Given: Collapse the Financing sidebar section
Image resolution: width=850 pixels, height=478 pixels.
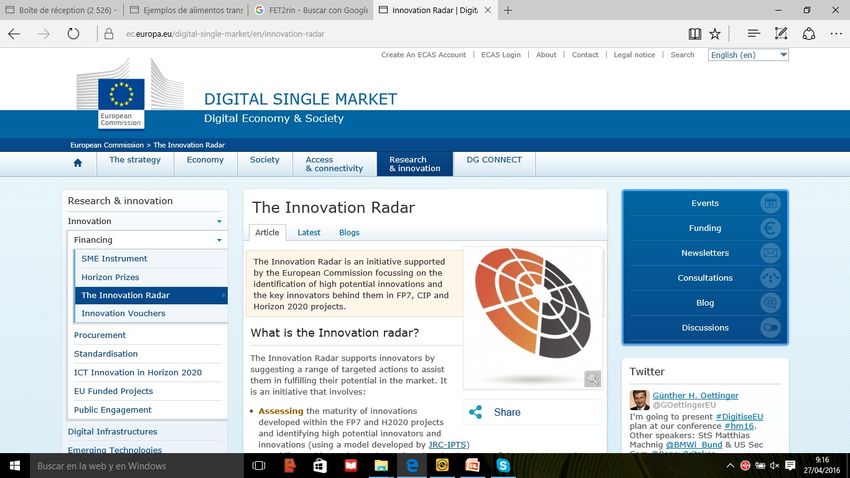Looking at the screenshot, I should click(219, 240).
